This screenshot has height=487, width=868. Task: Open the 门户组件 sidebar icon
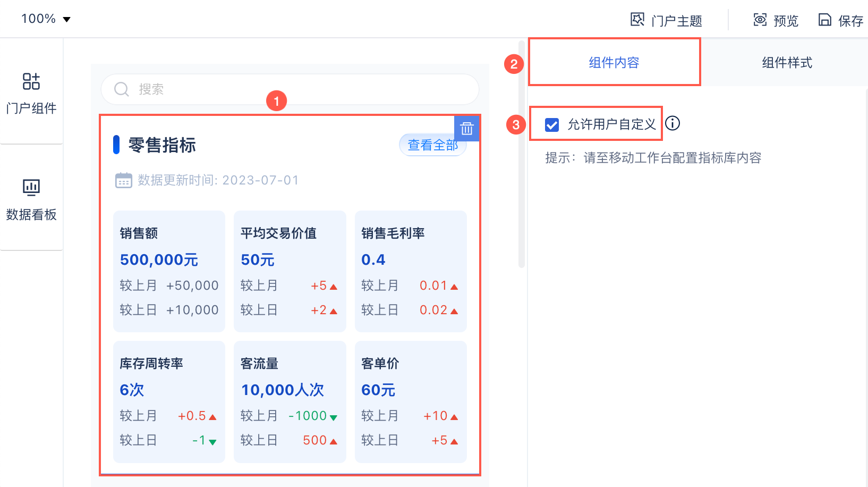(x=31, y=81)
